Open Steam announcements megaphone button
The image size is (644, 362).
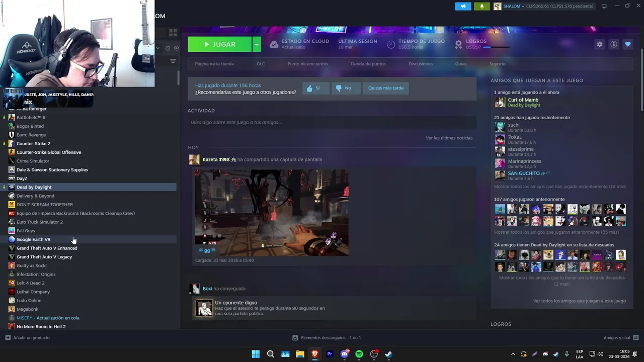(x=463, y=6)
